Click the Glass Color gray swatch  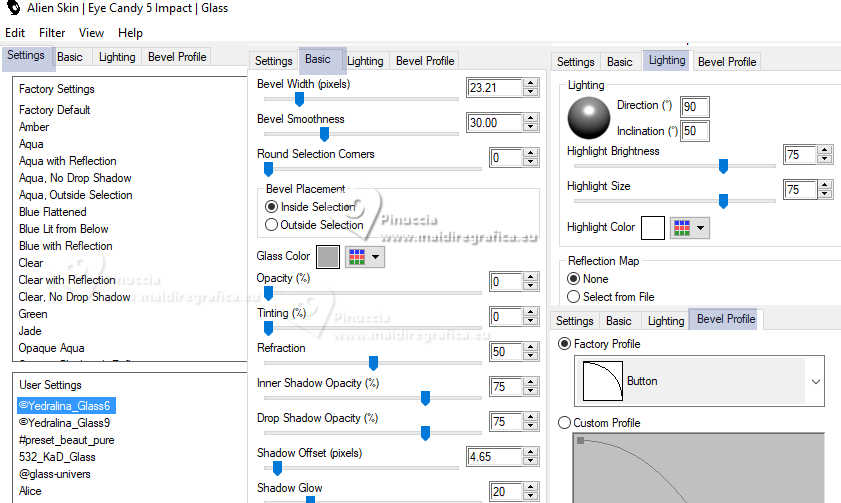(328, 257)
